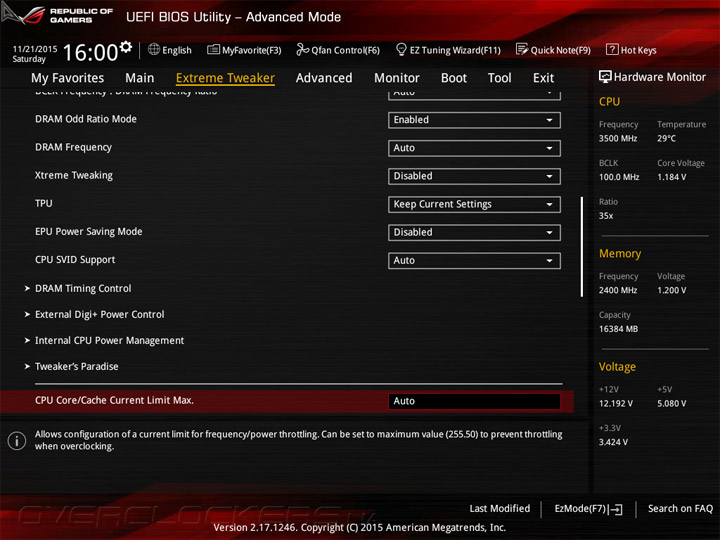Click the date 11/21/2015
720x540 pixels.
[x=35, y=49]
